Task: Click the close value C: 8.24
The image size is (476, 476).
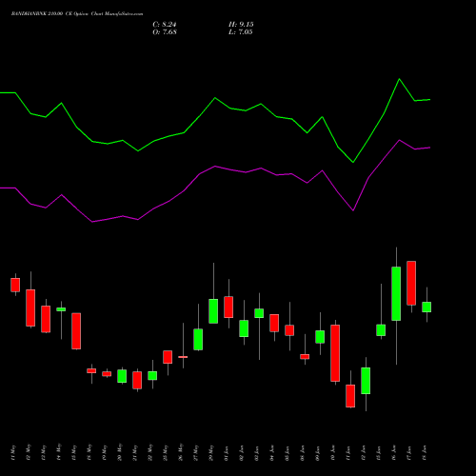Action: click(x=165, y=25)
